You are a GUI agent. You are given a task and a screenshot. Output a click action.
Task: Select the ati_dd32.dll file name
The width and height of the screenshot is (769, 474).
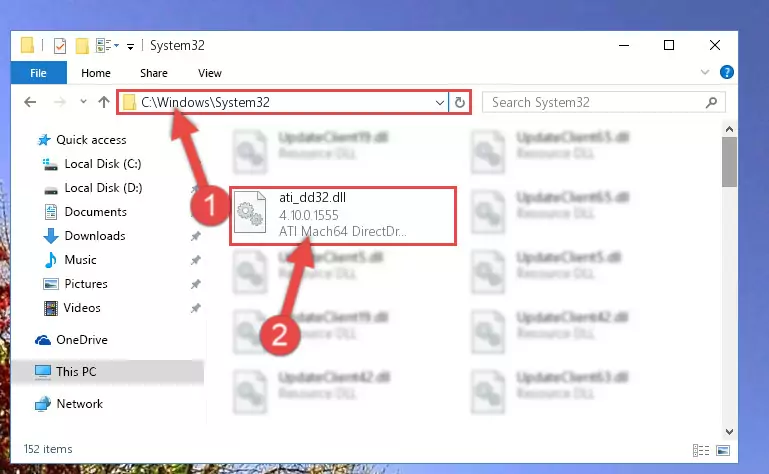click(312, 197)
